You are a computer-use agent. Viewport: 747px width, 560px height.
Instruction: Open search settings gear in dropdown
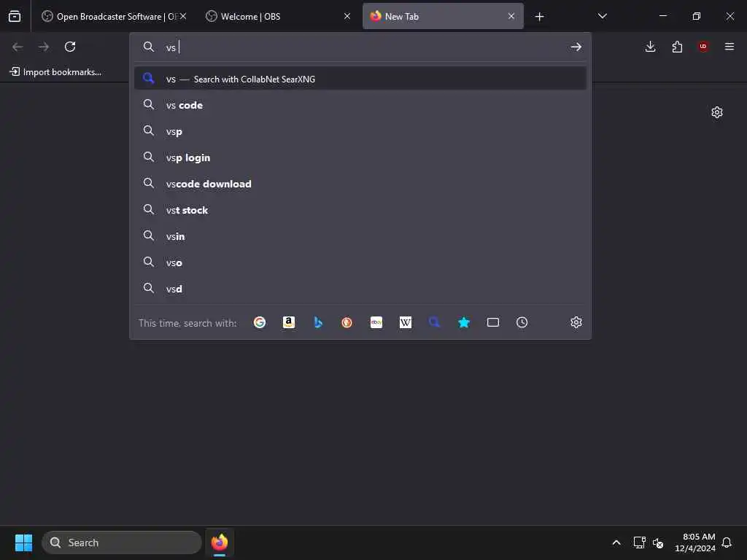coord(576,322)
